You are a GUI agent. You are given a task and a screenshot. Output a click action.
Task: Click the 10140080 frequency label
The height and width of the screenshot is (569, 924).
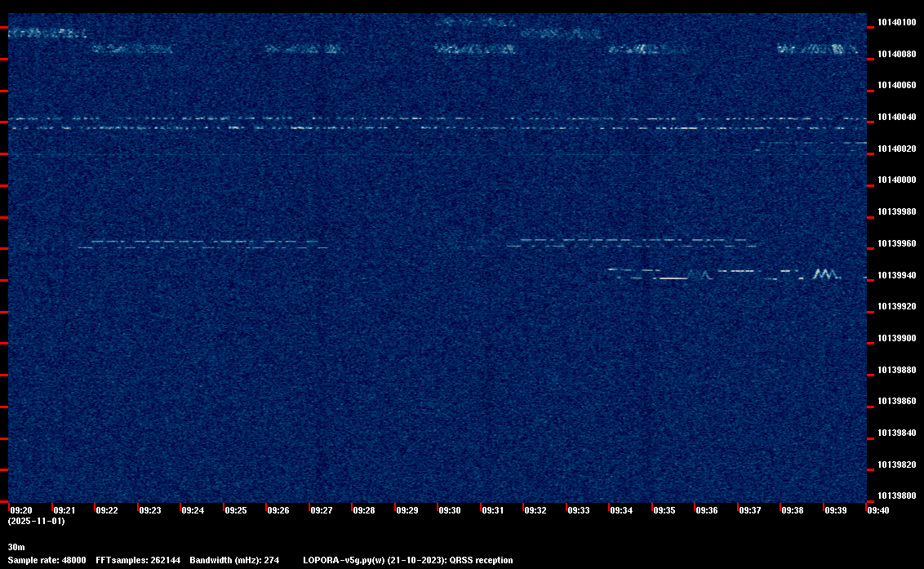(897, 54)
